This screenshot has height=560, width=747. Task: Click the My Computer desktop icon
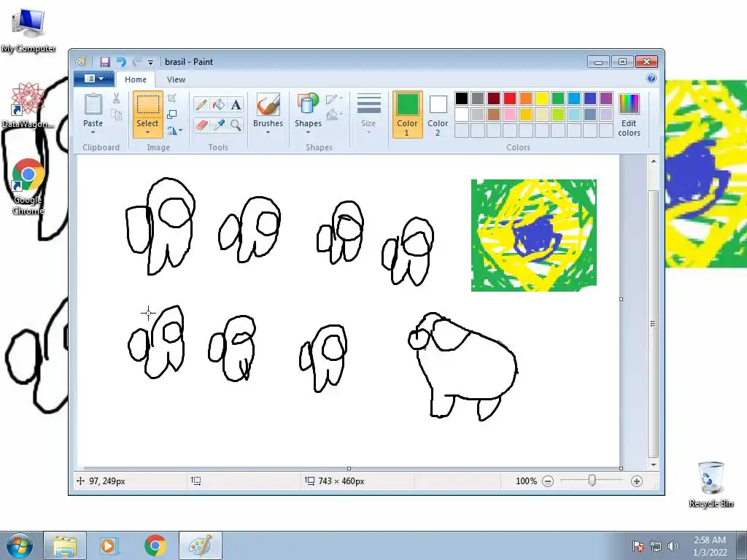pyautogui.click(x=28, y=29)
